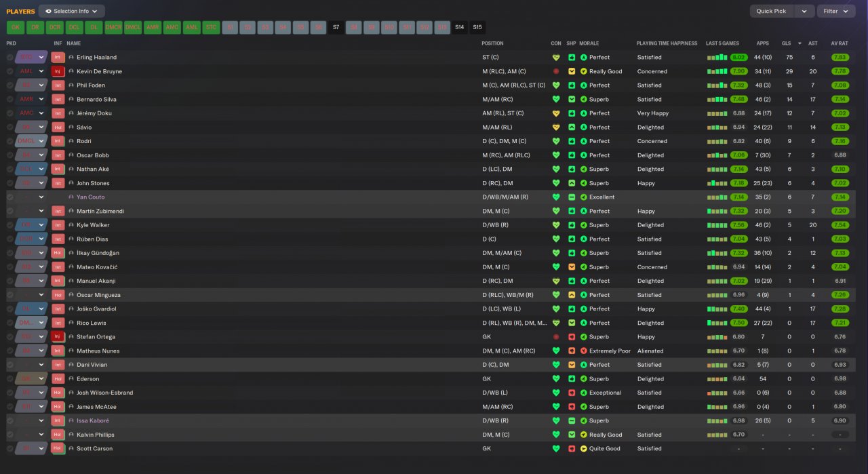Click Matheus Nunes' Alienated happiness cell
Screen dimensions: 868x474
click(650, 351)
